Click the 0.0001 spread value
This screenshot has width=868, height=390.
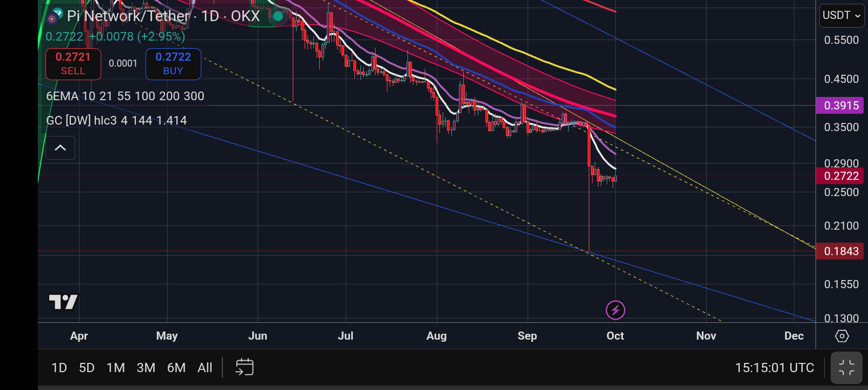point(123,63)
